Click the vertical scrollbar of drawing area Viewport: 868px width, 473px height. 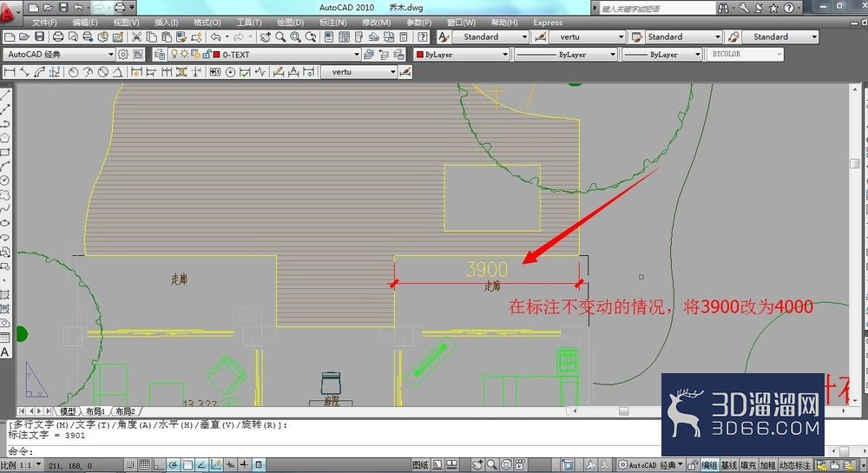855,246
